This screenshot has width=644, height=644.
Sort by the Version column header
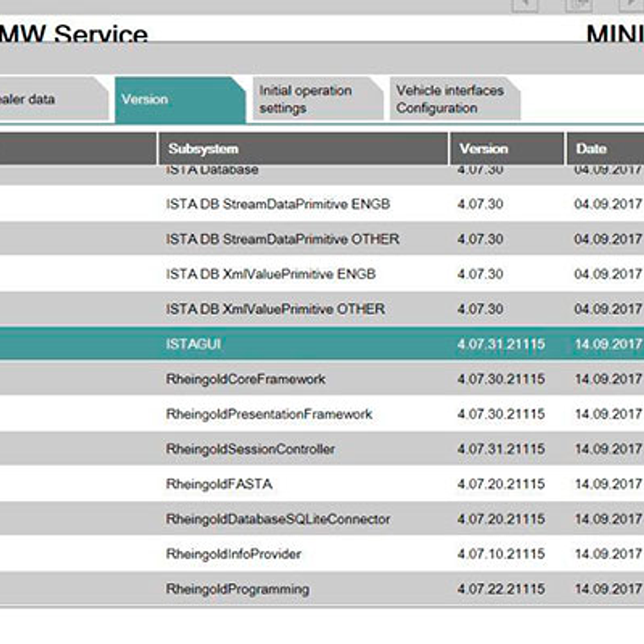click(x=506, y=148)
